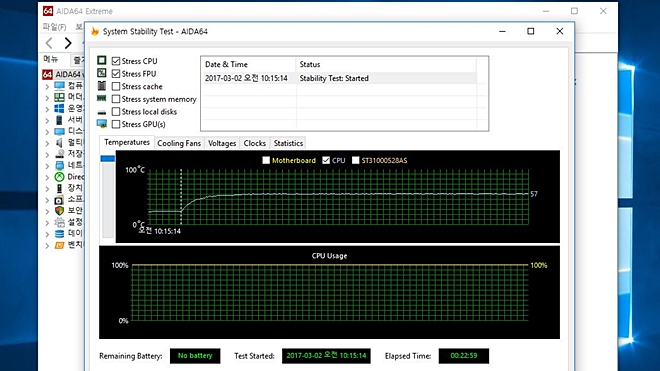The height and width of the screenshot is (371, 660).
Task: Select the 네트 network icon in the tree
Action: coord(60,165)
